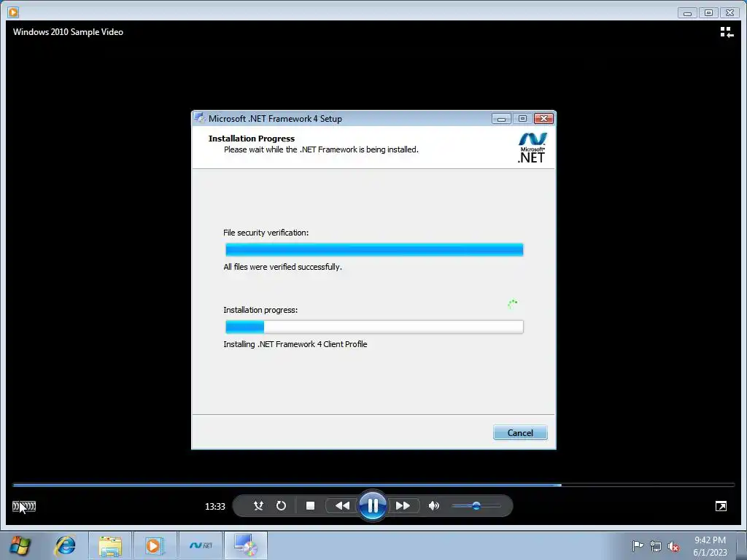747x560 pixels.
Task: Mute the media player volume
Action: click(433, 506)
